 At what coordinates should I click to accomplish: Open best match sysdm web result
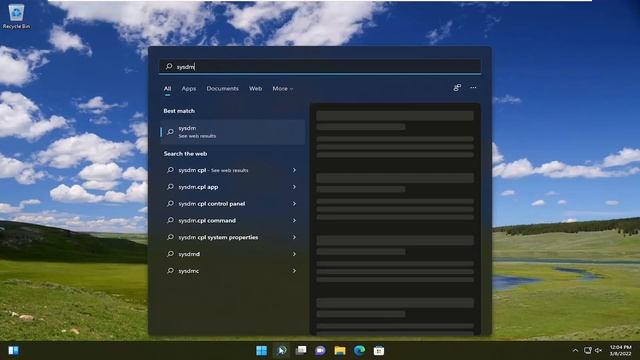coord(233,132)
